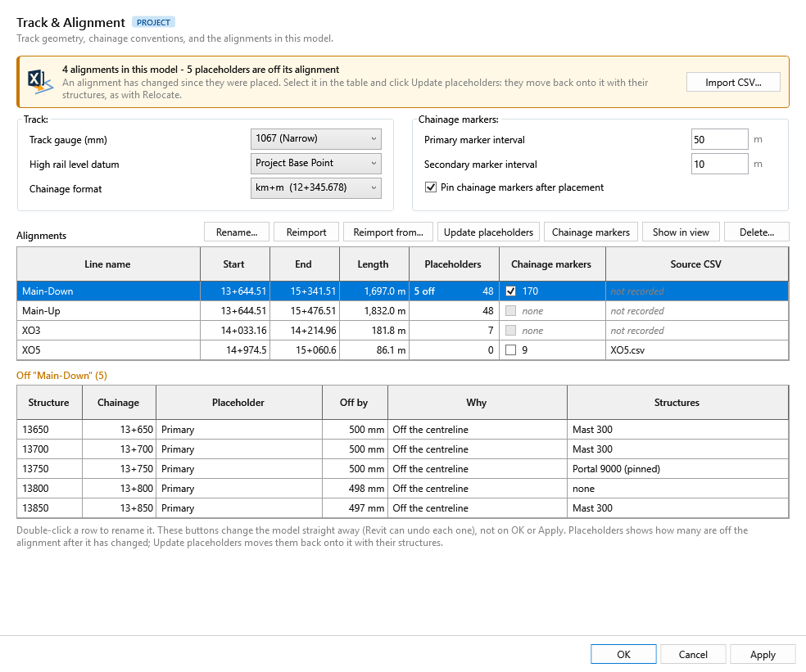Screen dimensions: 806x672
Task: Click the Off by column header
Action: click(355, 402)
